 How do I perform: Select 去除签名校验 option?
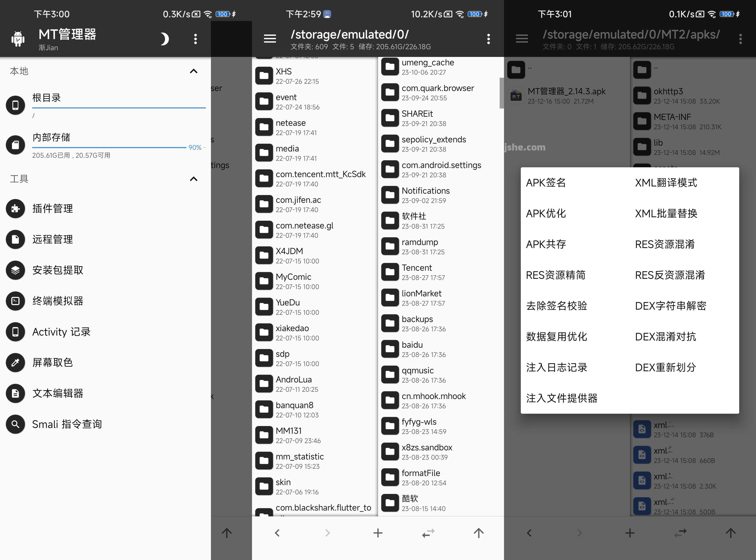click(556, 306)
